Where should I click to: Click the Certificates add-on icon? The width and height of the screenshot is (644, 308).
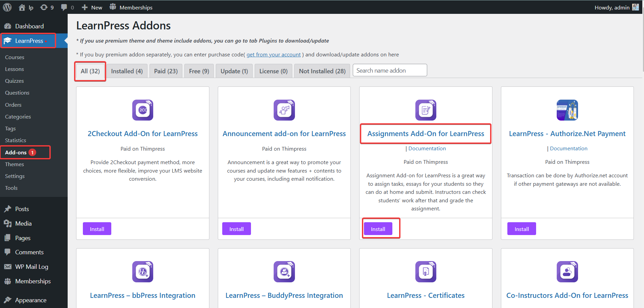click(426, 272)
